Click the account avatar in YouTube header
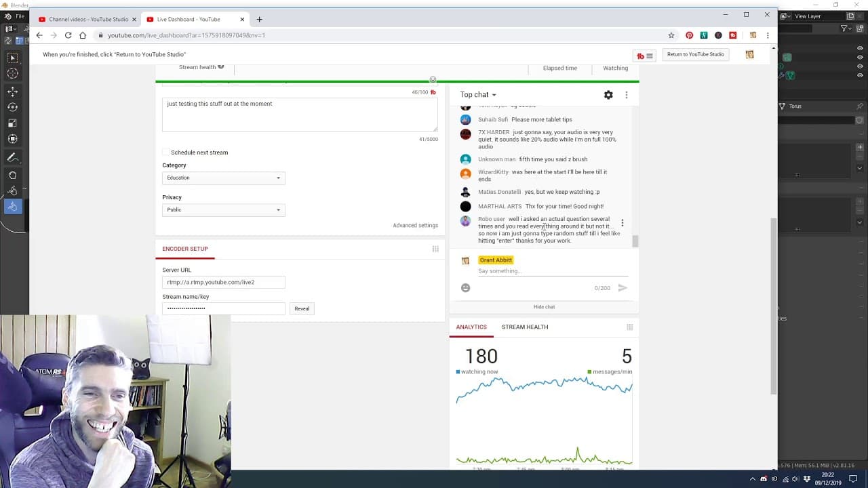 749,54
